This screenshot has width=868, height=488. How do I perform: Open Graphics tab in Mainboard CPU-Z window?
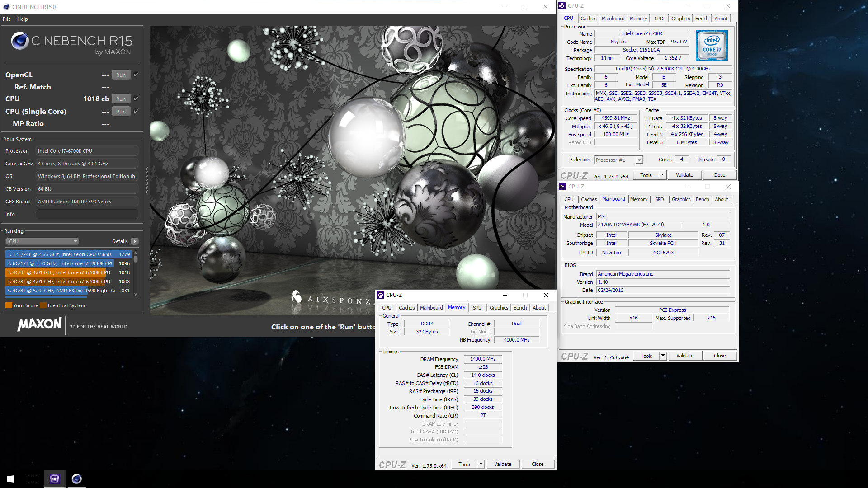[x=681, y=199]
